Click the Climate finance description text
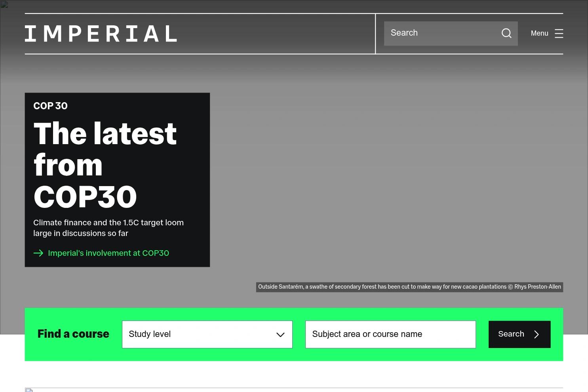The height and width of the screenshot is (392, 588). coord(108,228)
